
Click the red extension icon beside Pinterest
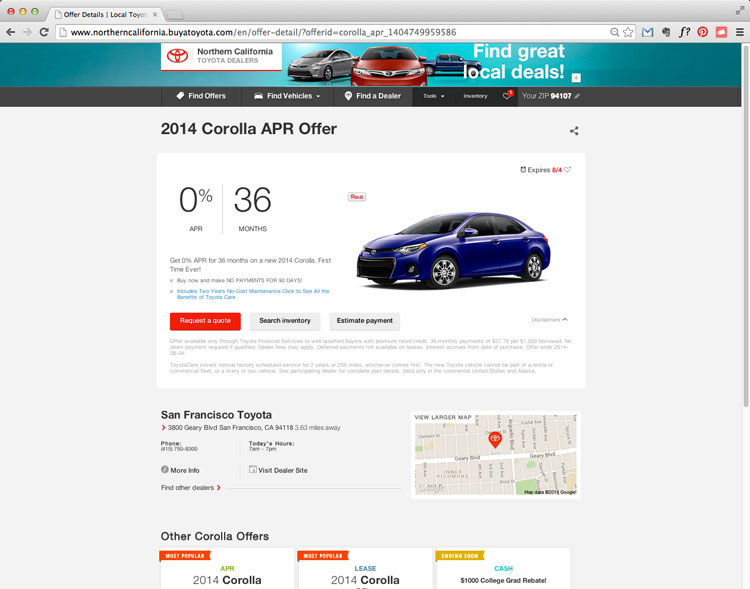pyautogui.click(x=721, y=32)
